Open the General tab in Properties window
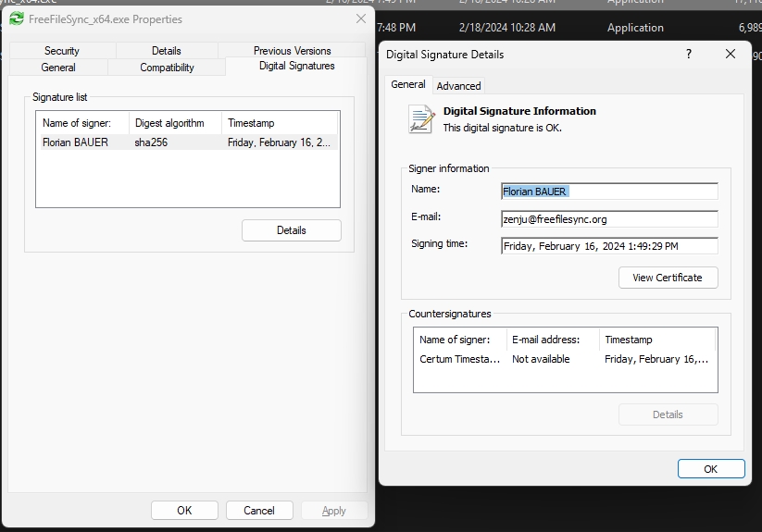 tap(58, 68)
